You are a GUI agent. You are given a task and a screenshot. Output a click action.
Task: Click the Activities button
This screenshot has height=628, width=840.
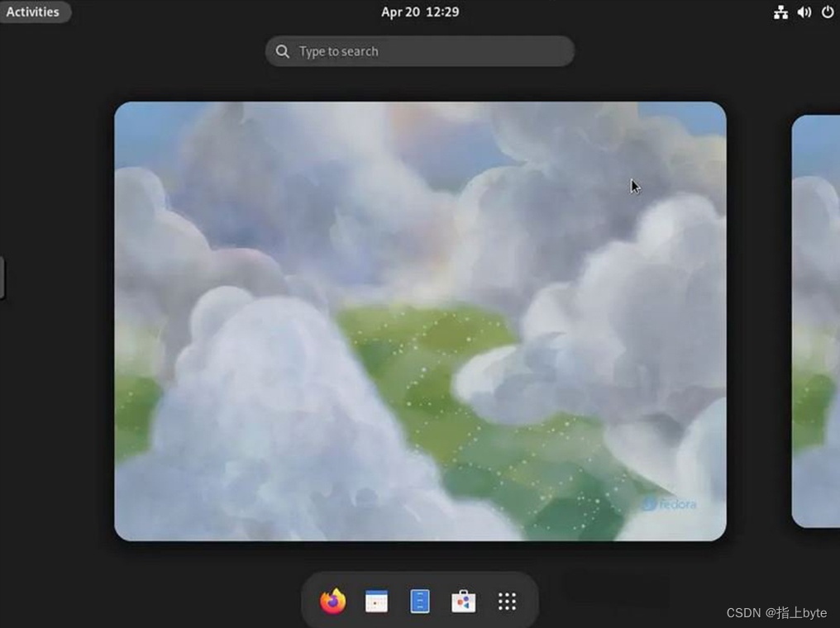33,12
